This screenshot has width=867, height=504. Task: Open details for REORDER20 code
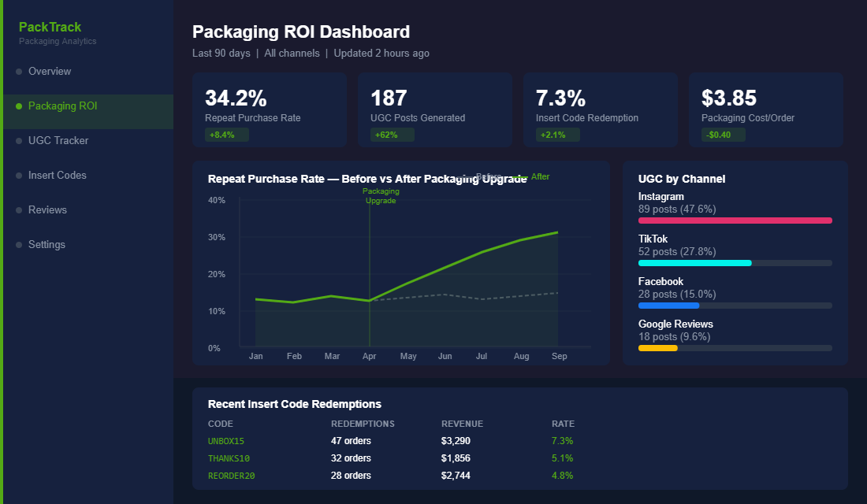coord(230,475)
